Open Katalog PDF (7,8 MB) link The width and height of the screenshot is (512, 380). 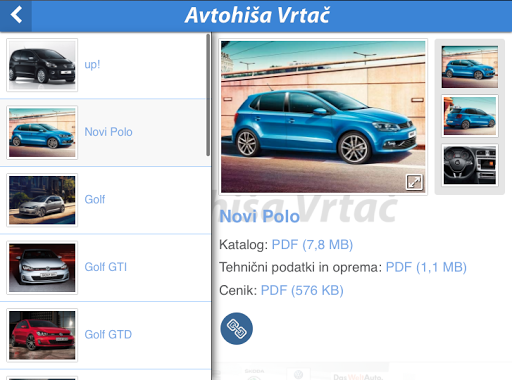(x=312, y=245)
